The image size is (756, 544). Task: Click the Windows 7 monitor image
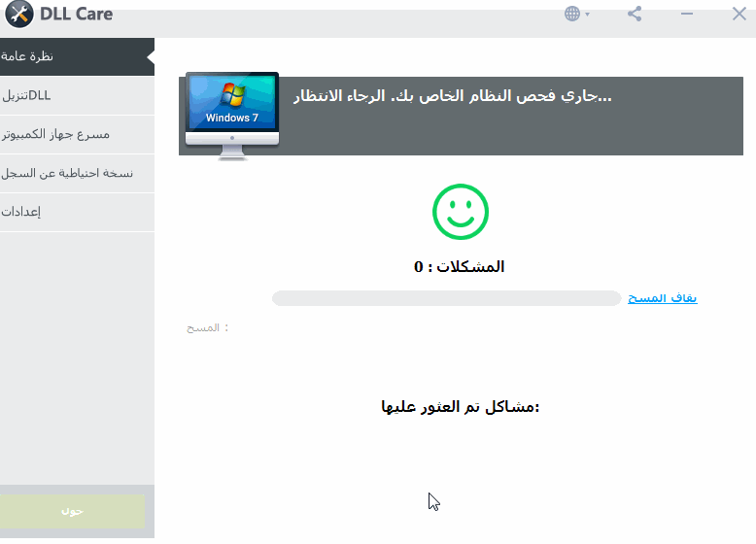[231, 110]
